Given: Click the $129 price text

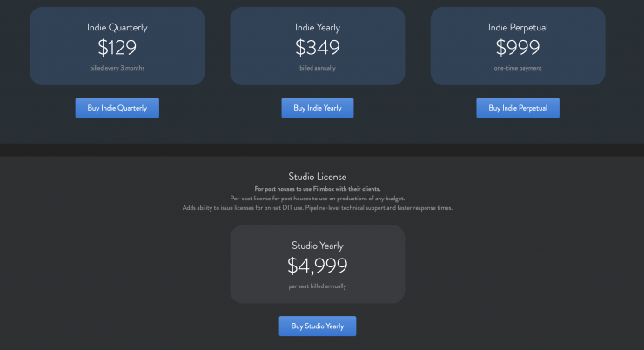Looking at the screenshot, I should click(117, 47).
